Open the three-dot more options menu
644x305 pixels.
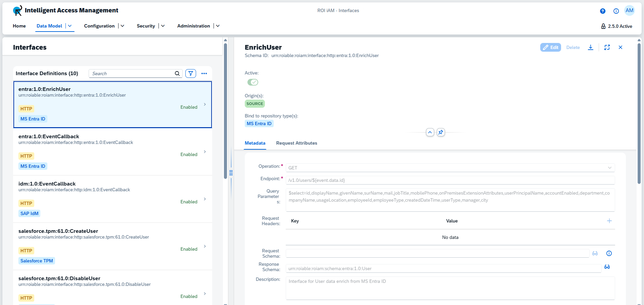pyautogui.click(x=204, y=73)
